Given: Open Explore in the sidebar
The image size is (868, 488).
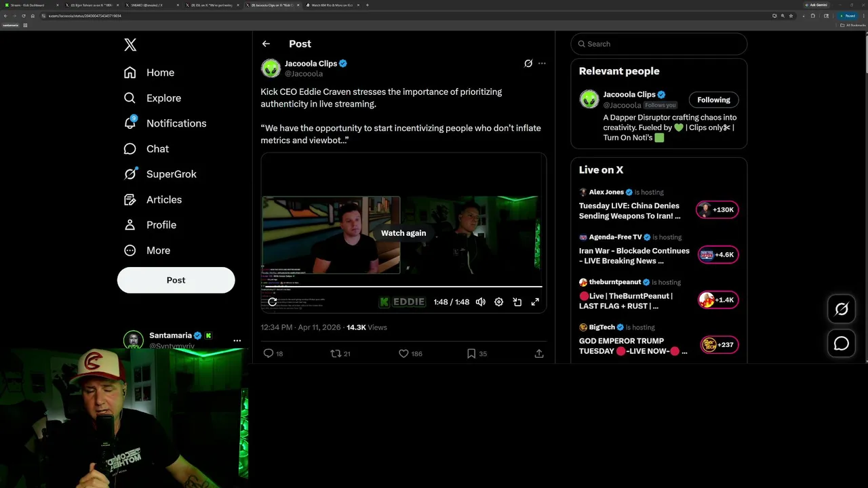Looking at the screenshot, I should coord(153,98).
